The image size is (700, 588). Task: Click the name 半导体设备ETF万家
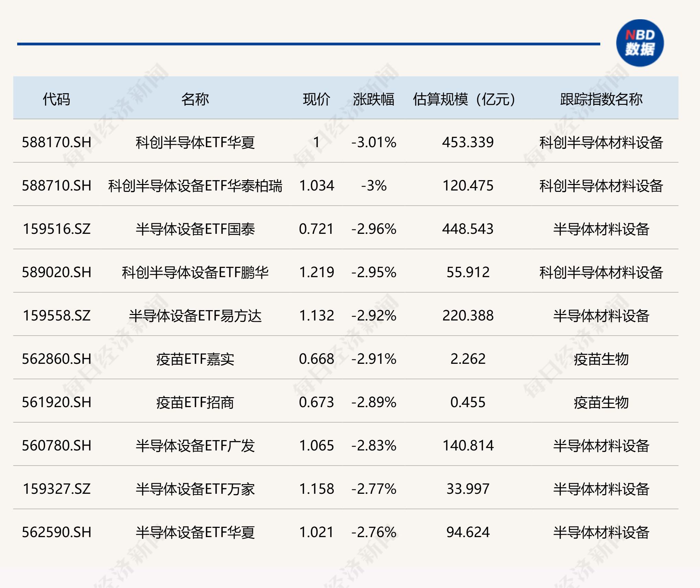[x=195, y=489]
